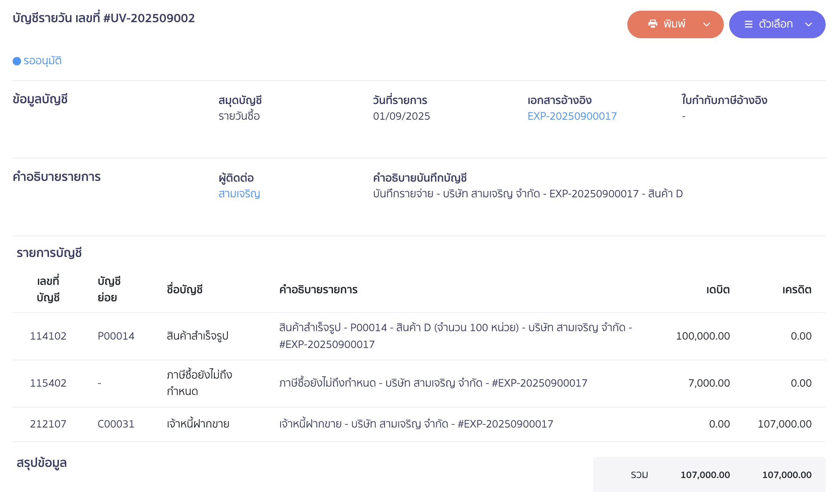Click the รายการบัญชี section heading
The image size is (839, 504).
(x=49, y=253)
